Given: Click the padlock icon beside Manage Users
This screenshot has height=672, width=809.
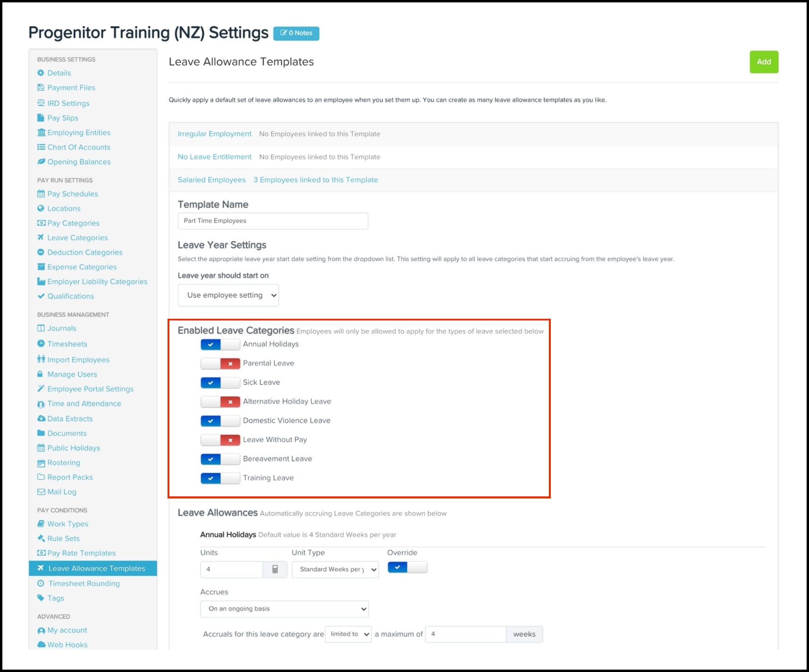Looking at the screenshot, I should tap(40, 374).
